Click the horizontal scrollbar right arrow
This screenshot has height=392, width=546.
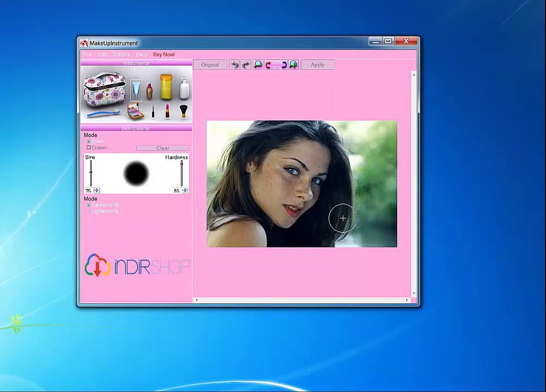tap(407, 300)
